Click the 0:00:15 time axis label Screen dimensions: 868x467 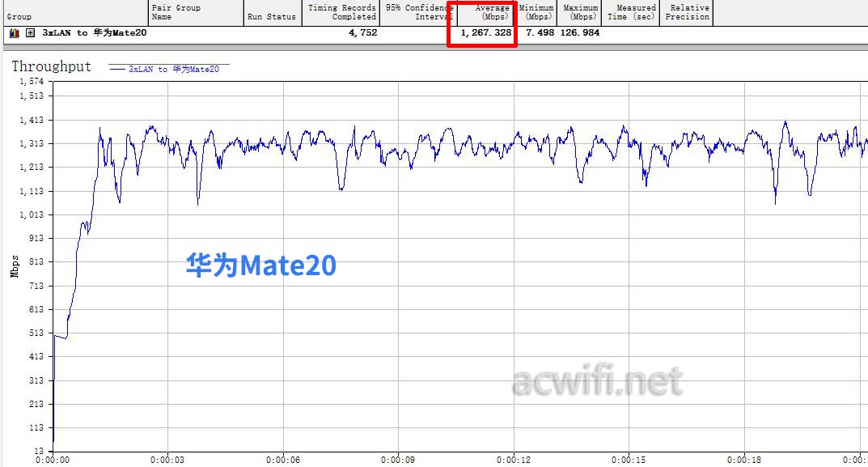(x=629, y=460)
